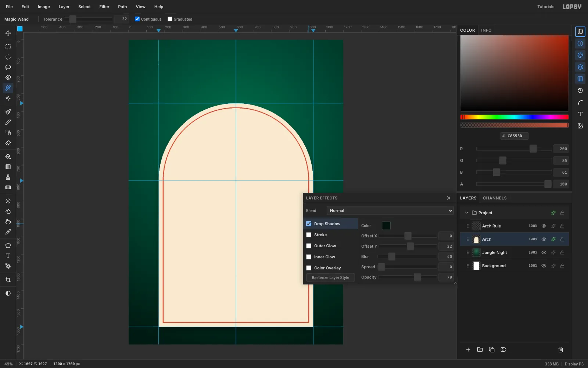Enable the Stroke effect checkbox
588x368 pixels.
click(x=309, y=235)
